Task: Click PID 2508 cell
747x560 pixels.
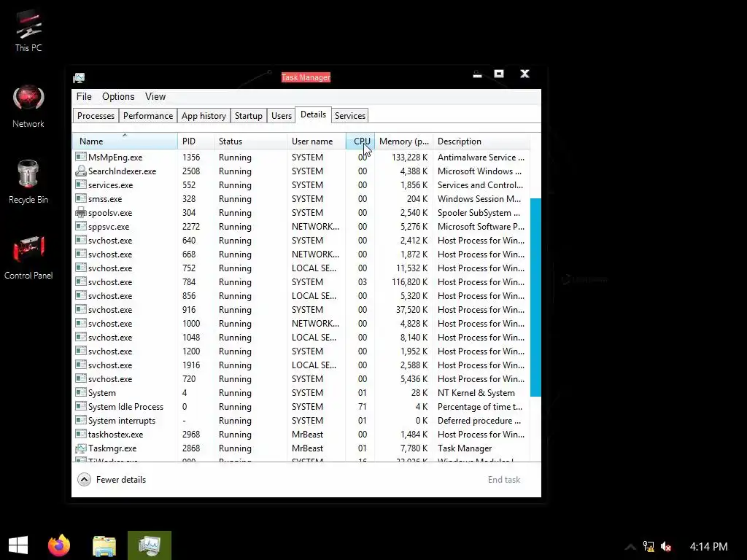Action: (191, 171)
